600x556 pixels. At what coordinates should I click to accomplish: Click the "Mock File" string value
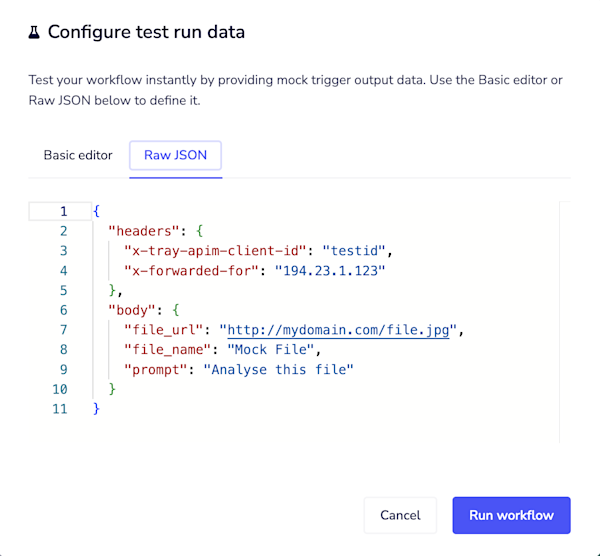click(272, 350)
